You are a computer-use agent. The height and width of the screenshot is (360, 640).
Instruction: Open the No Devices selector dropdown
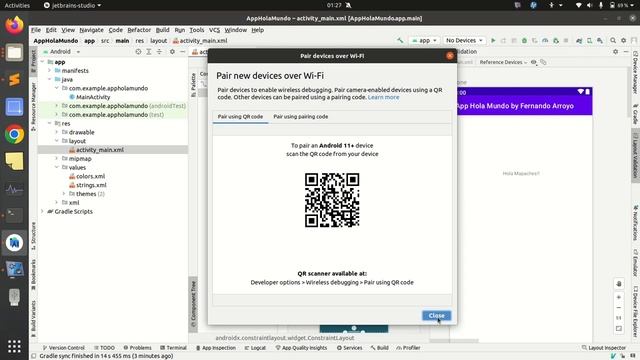pyautogui.click(x=464, y=40)
